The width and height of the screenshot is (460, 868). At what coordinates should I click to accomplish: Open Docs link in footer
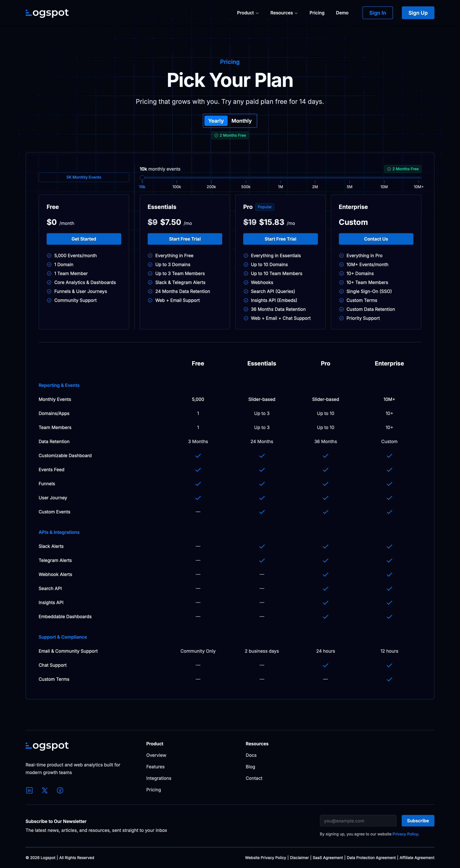[251, 755]
